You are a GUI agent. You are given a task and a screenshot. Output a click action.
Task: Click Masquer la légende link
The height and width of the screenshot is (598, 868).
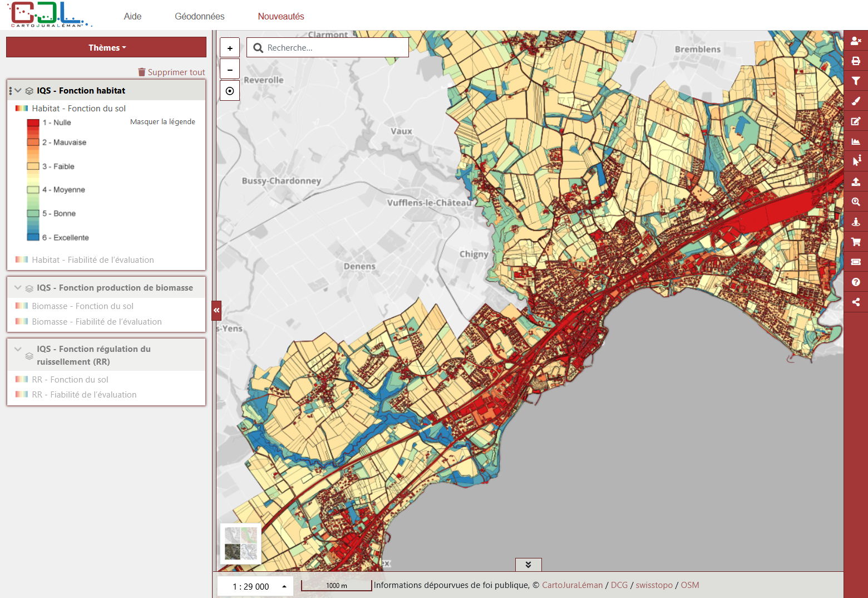162,121
